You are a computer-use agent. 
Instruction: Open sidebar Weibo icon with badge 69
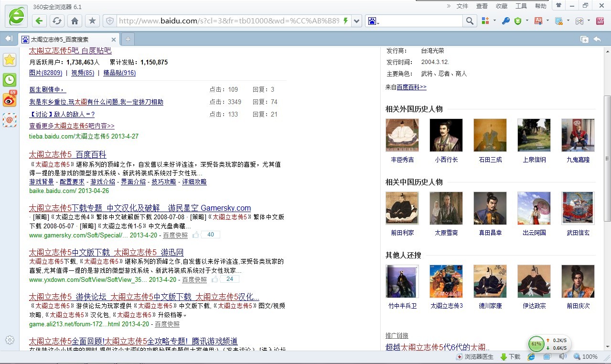tap(10, 99)
